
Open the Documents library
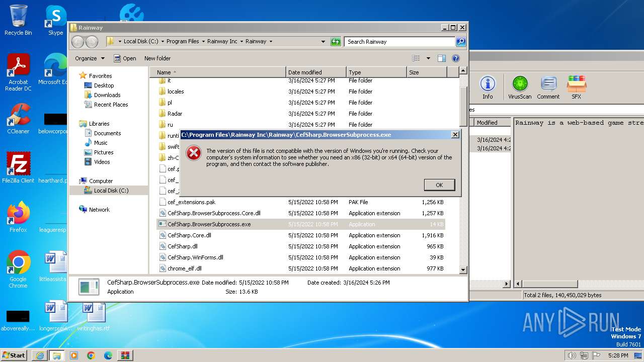tap(107, 133)
